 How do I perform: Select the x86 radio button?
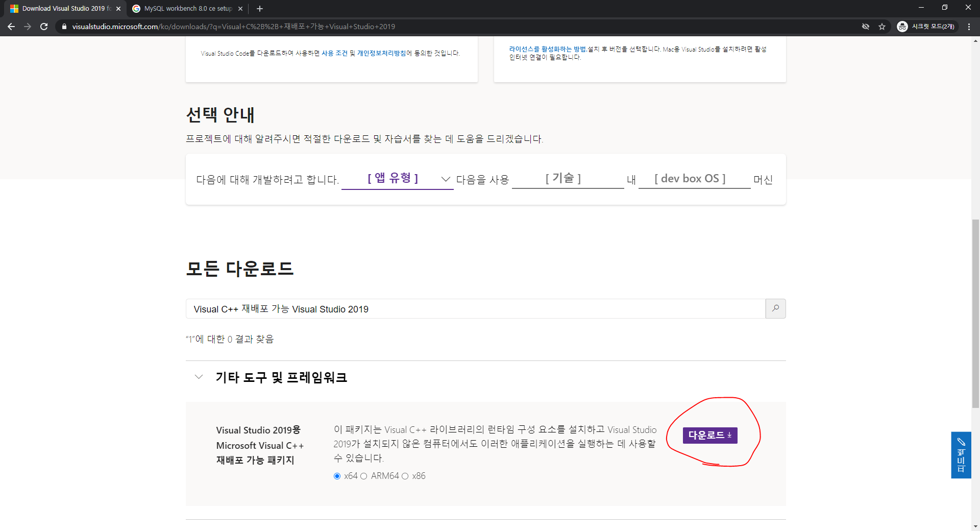point(405,476)
